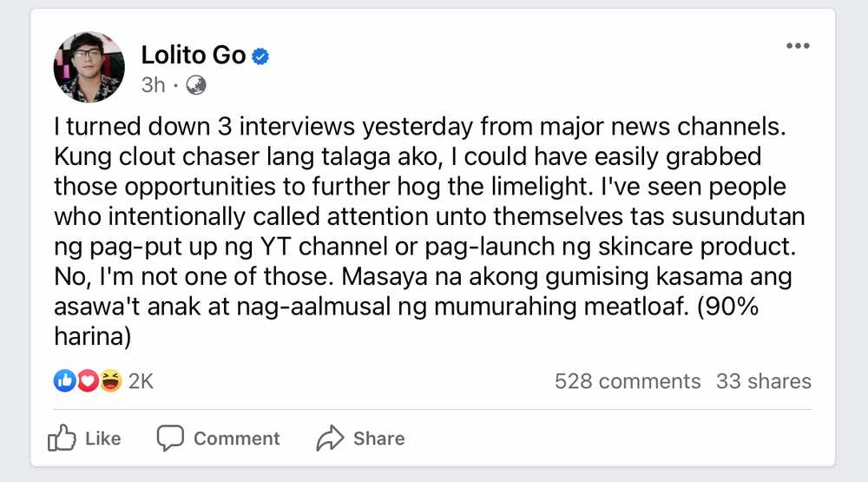Image resolution: width=868 pixels, height=482 pixels.
Task: Open the three-dot post options menu
Action: [x=798, y=46]
